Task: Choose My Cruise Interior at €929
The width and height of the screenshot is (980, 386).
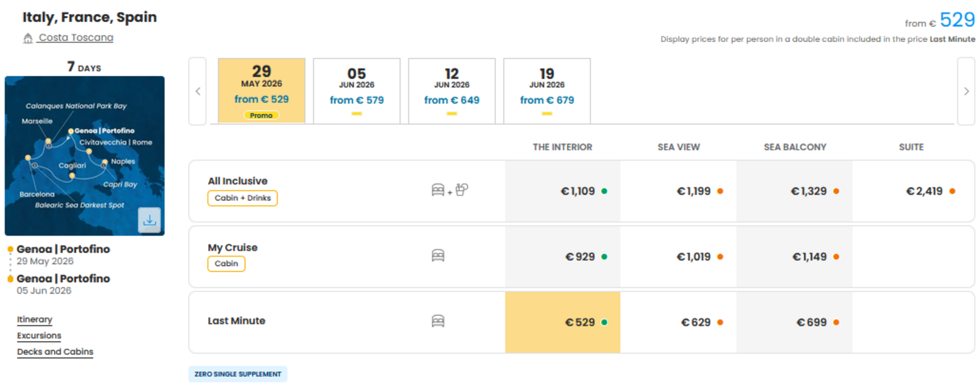Action: 563,257
